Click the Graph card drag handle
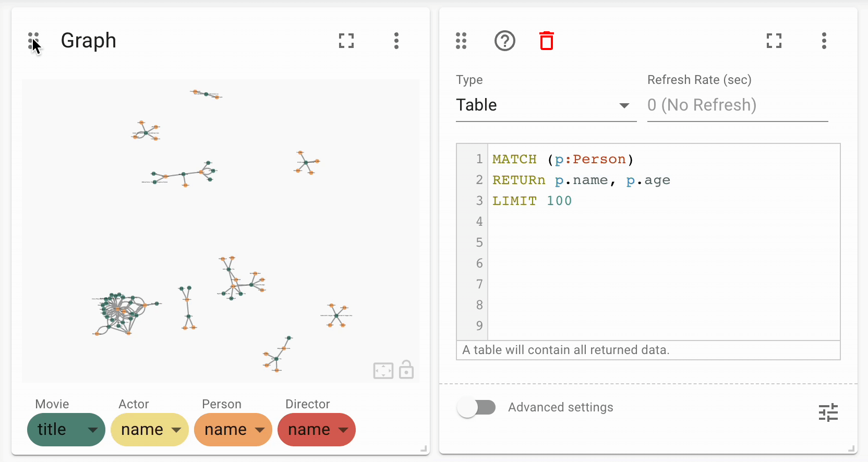The height and width of the screenshot is (462, 868). [x=33, y=41]
